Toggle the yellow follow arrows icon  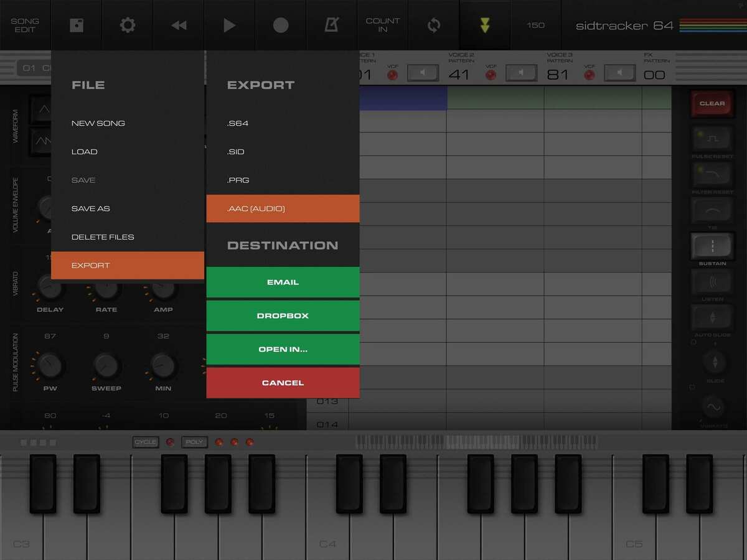485,25
